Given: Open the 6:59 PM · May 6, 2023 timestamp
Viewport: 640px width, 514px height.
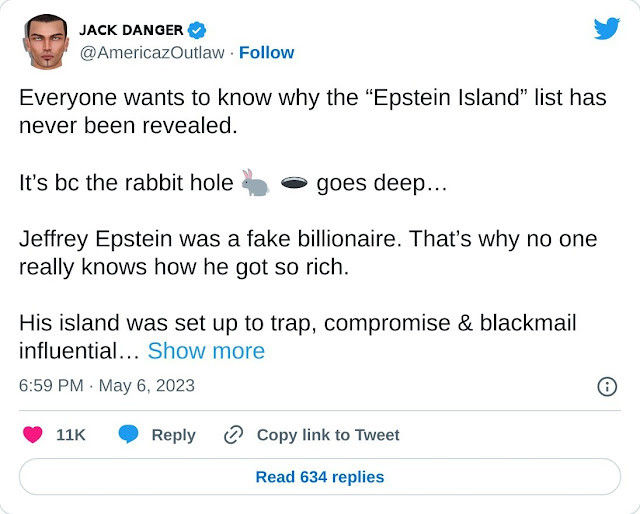Looking at the screenshot, I should (x=107, y=385).
